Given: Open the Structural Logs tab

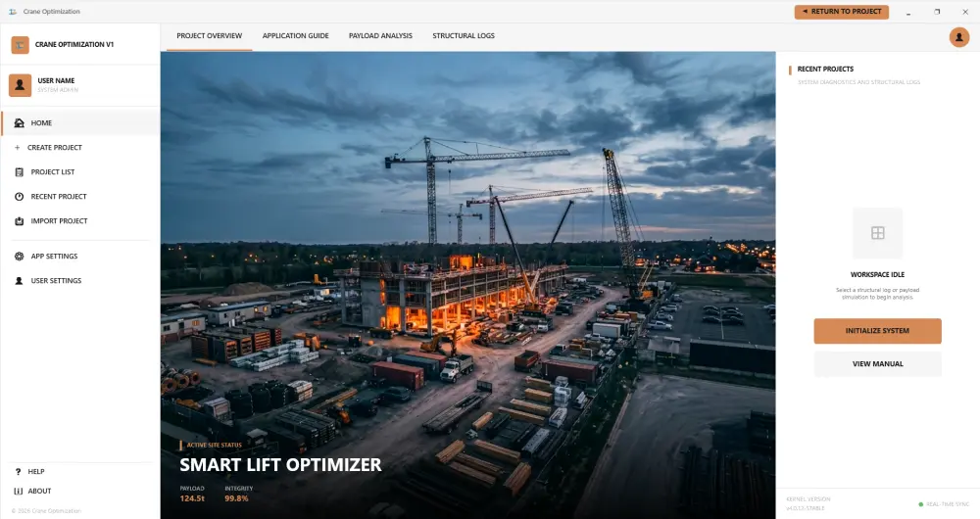Looking at the screenshot, I should click(x=464, y=36).
